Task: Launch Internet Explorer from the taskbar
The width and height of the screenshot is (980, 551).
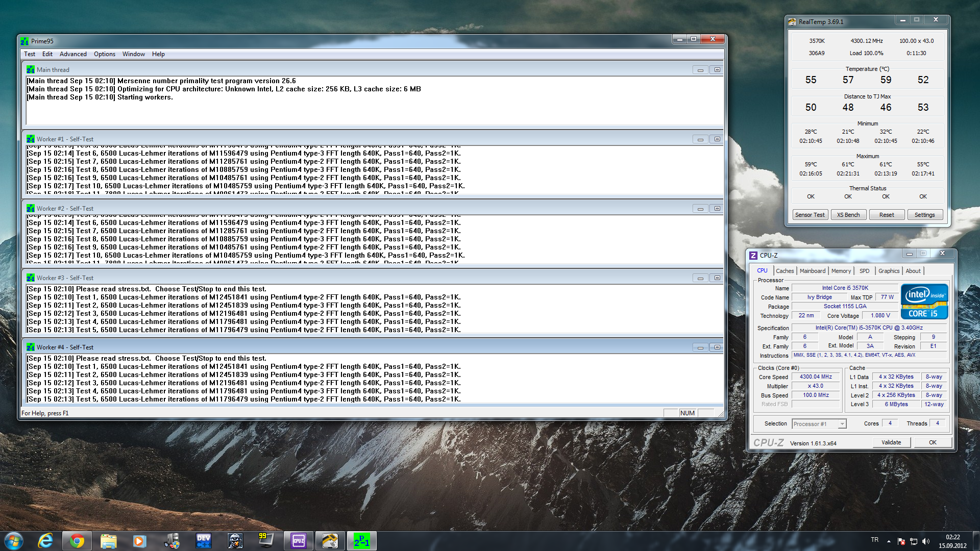Action: click(45, 541)
